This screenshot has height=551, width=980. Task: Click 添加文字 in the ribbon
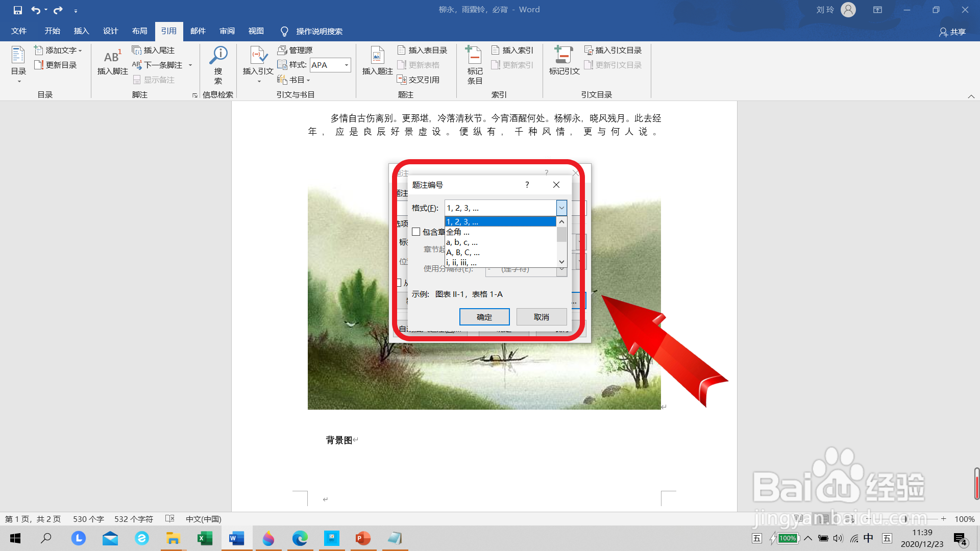(x=58, y=50)
